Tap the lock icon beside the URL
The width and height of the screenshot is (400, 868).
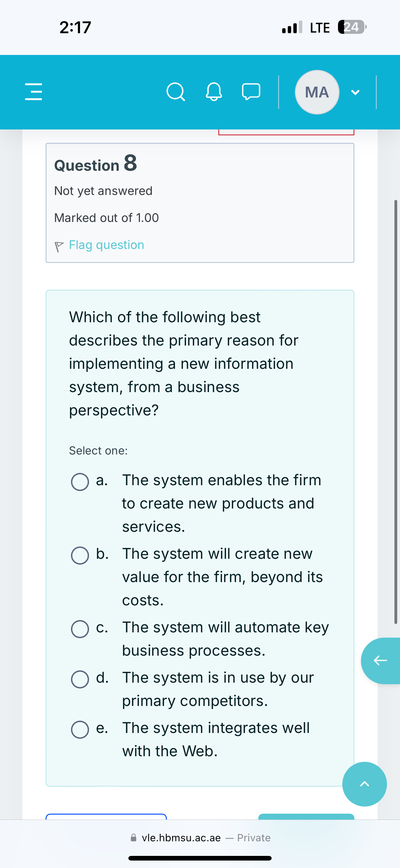(134, 838)
